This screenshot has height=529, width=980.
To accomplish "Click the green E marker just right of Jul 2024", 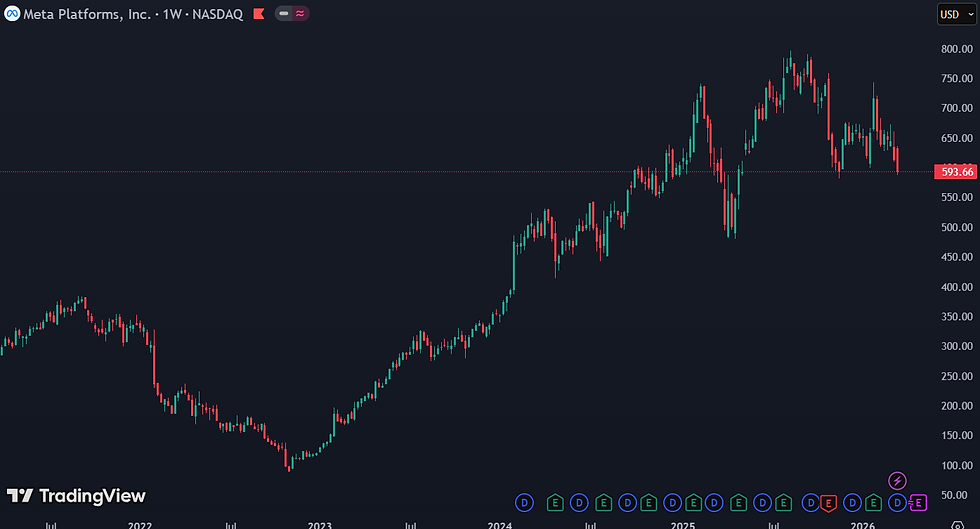I will click(603, 503).
